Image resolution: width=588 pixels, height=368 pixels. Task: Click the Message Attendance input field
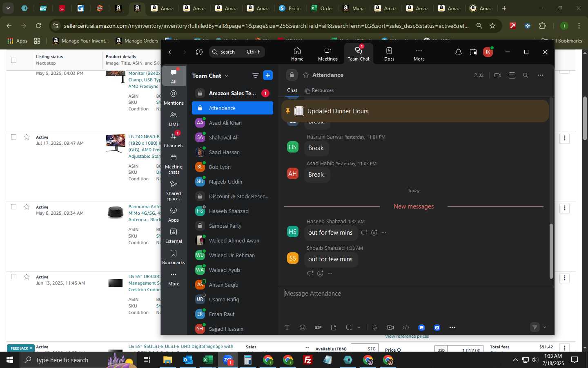coord(416,294)
